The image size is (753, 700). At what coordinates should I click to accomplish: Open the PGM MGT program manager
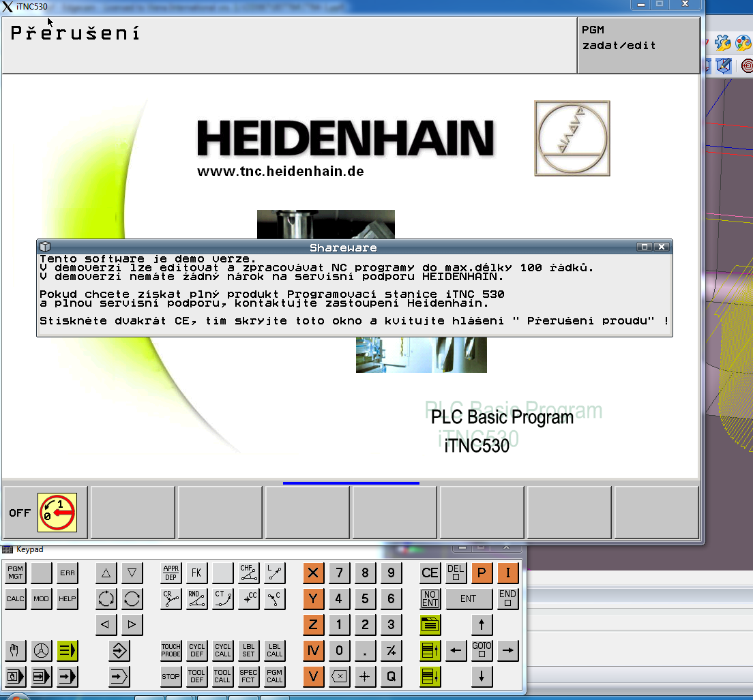(x=15, y=573)
